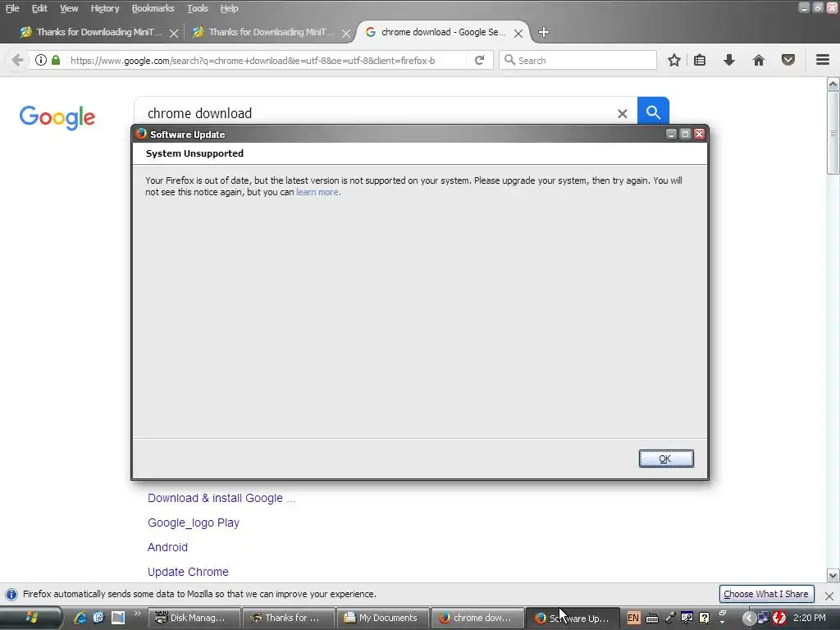The height and width of the screenshot is (630, 840).
Task: Open the Update Chrome link
Action: coord(188,572)
